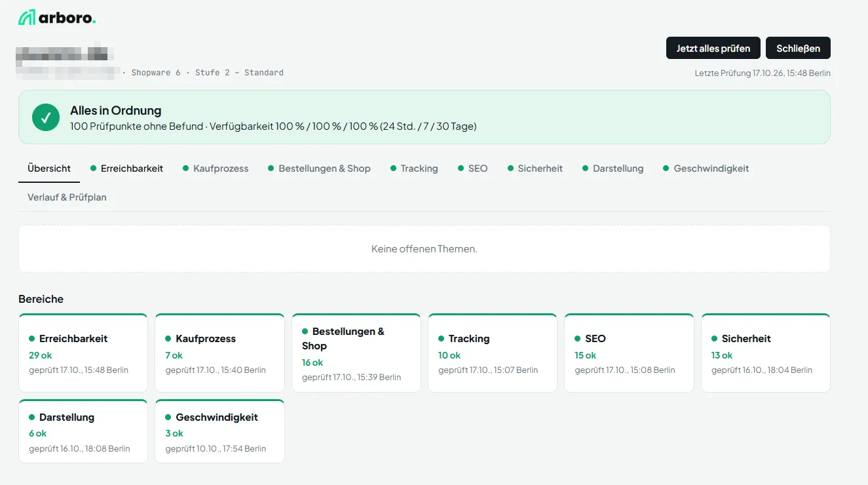Image resolution: width=868 pixels, height=485 pixels.
Task: Open the Kaufprozess card with 7 ok
Action: (219, 353)
